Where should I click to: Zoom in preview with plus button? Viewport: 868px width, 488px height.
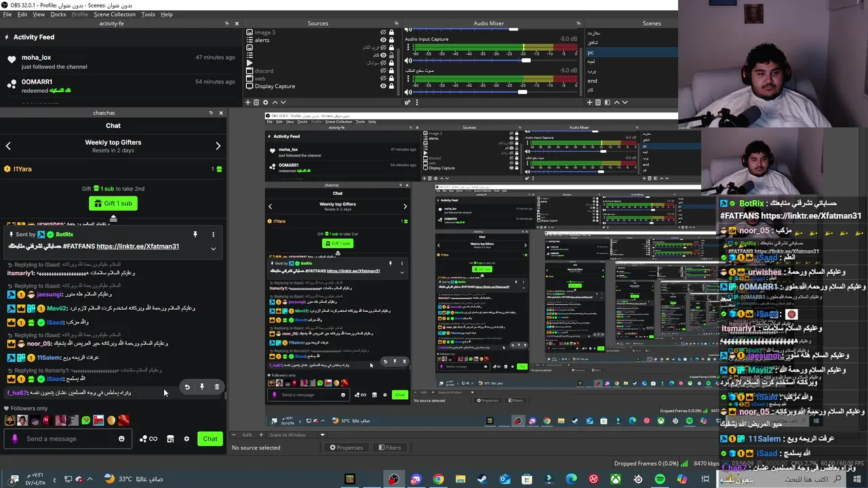coord(262,434)
